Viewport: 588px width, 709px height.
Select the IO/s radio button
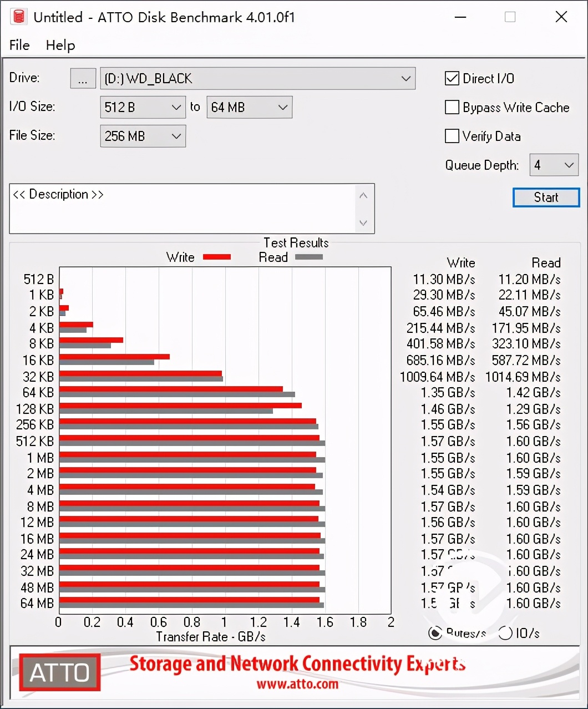(505, 633)
